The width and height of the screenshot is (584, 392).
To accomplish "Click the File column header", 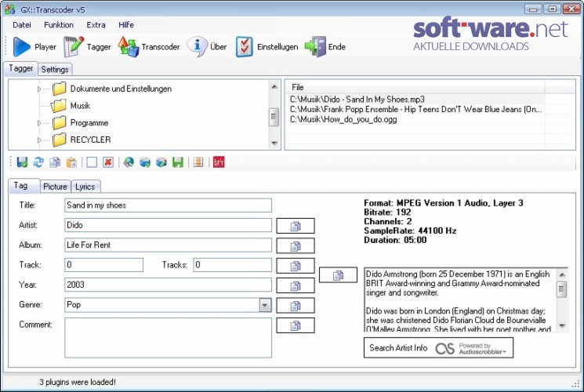I will (415, 87).
